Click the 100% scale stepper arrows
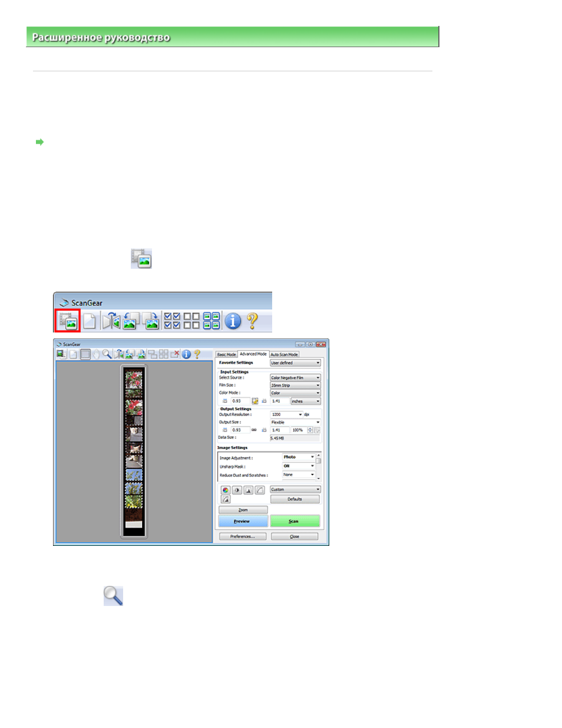This screenshot has width=562, height=728. pos(310,430)
